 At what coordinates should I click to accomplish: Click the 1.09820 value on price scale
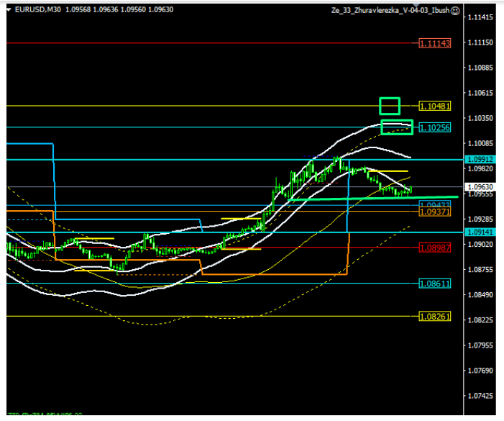(480, 168)
